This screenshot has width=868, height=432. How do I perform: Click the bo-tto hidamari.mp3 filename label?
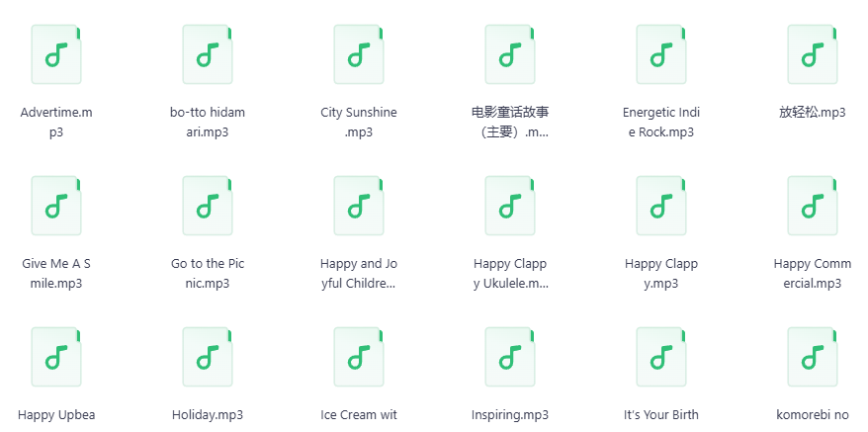tap(208, 123)
